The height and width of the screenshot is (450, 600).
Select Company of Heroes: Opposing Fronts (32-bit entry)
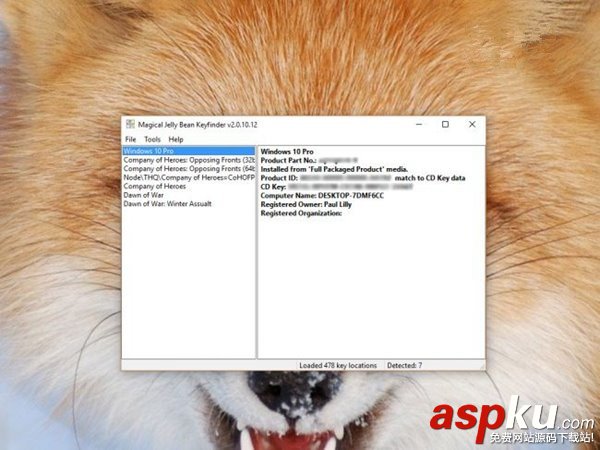click(x=189, y=160)
